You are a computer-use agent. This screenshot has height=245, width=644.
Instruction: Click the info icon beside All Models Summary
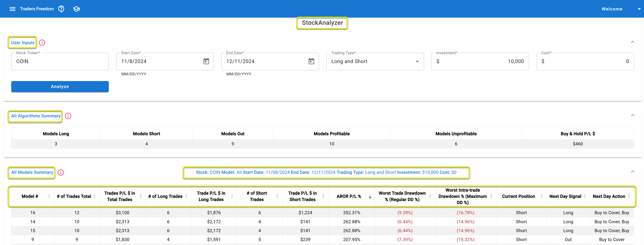pyautogui.click(x=60, y=172)
